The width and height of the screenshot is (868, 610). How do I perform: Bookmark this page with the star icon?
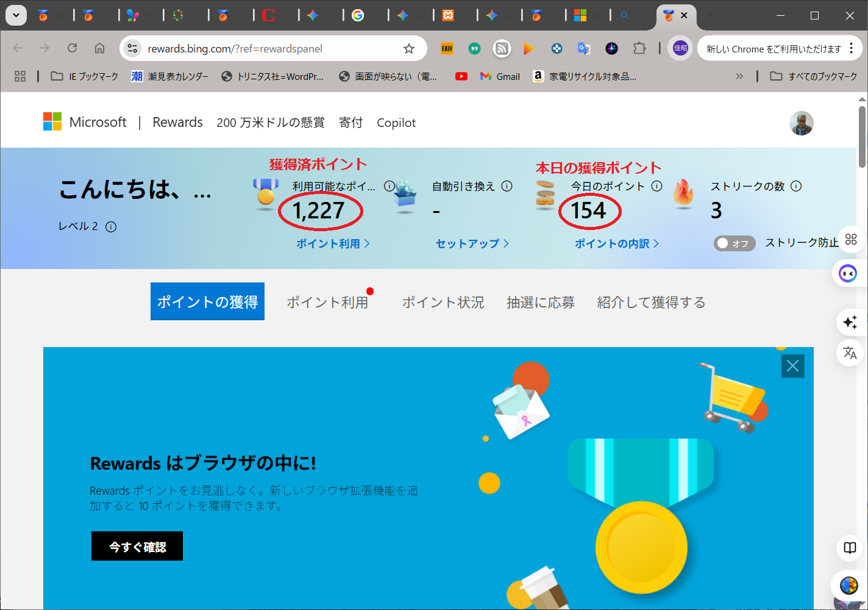409,48
